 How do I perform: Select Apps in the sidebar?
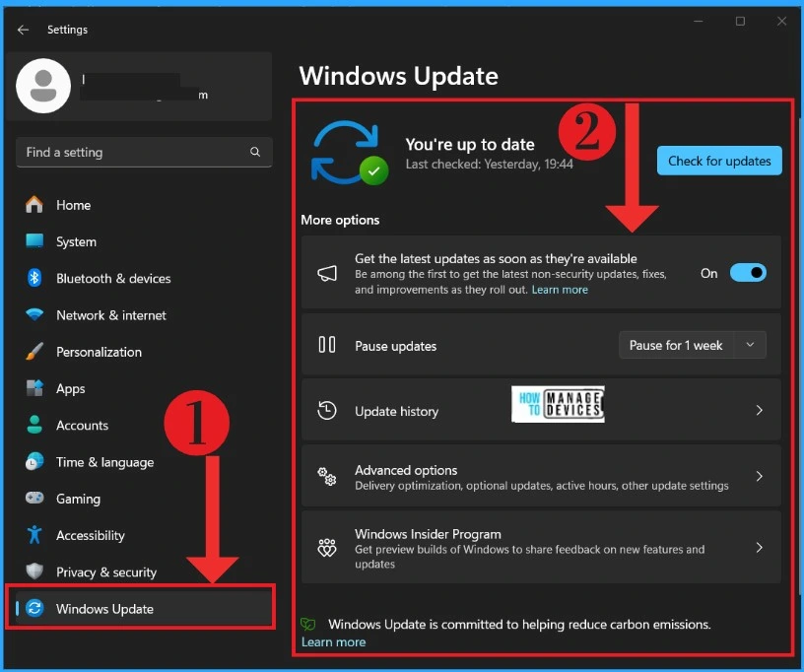tap(144, 388)
